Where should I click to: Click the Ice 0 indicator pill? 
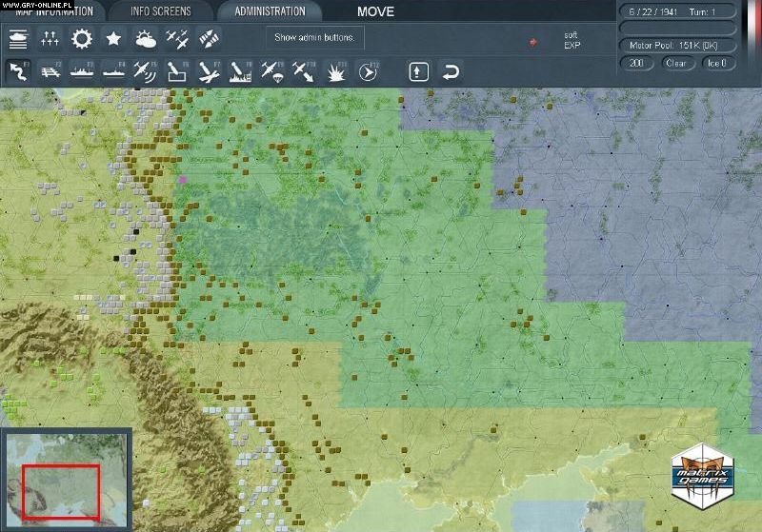(718, 63)
